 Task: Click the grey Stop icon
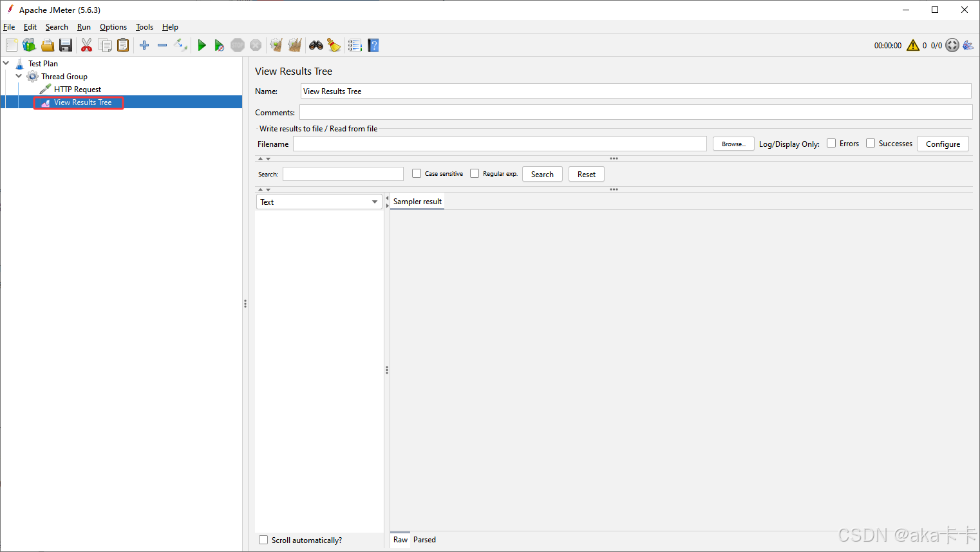coord(238,45)
